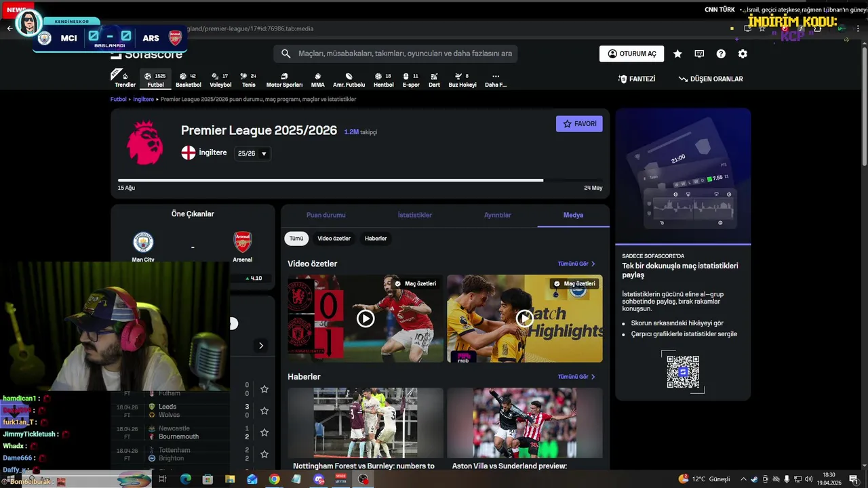Go back with browser back arrow
The width and height of the screenshot is (868, 488).
[9, 28]
